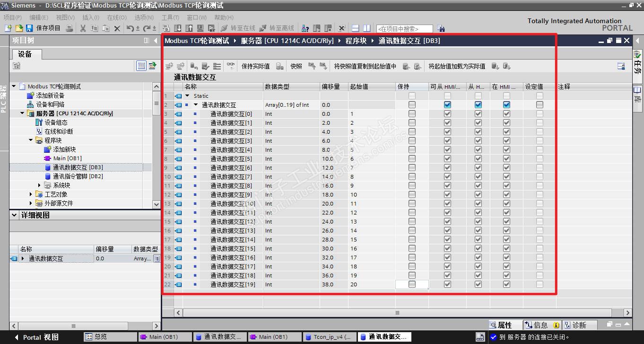The image size is (644, 344).
Task: Click the accessible devices icon with question mark
Action: [305, 28]
